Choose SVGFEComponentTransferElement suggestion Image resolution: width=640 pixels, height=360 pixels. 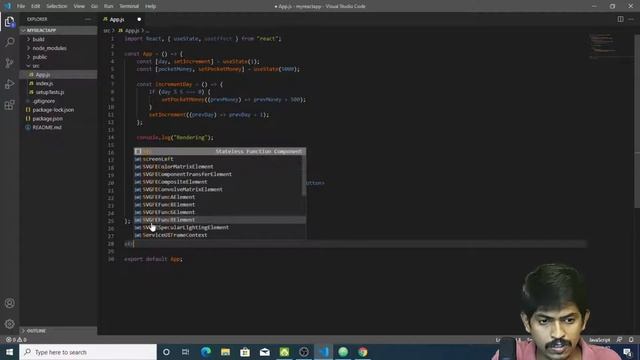[219, 174]
